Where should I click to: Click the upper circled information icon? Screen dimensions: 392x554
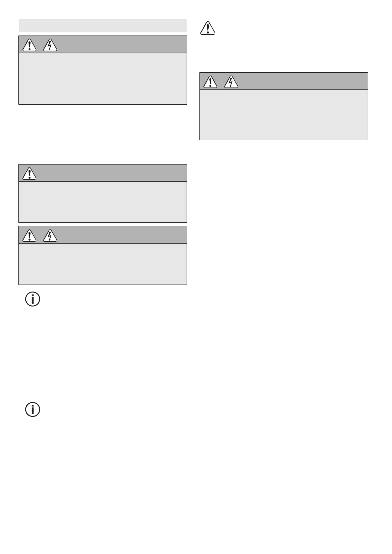point(33,299)
